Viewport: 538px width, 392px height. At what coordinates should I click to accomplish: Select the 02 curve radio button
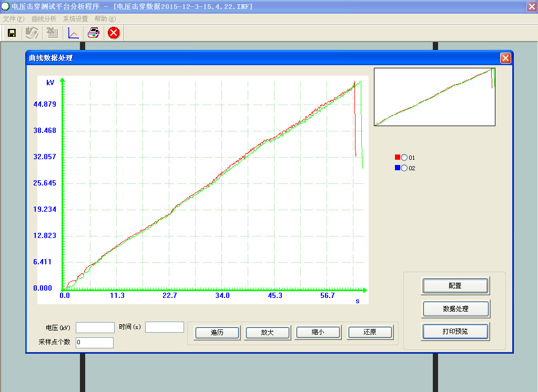coord(404,168)
